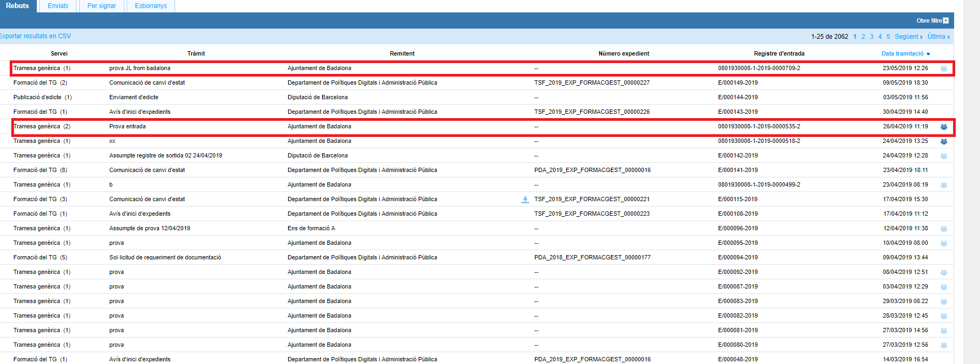Go to the next page with Següent

point(908,37)
